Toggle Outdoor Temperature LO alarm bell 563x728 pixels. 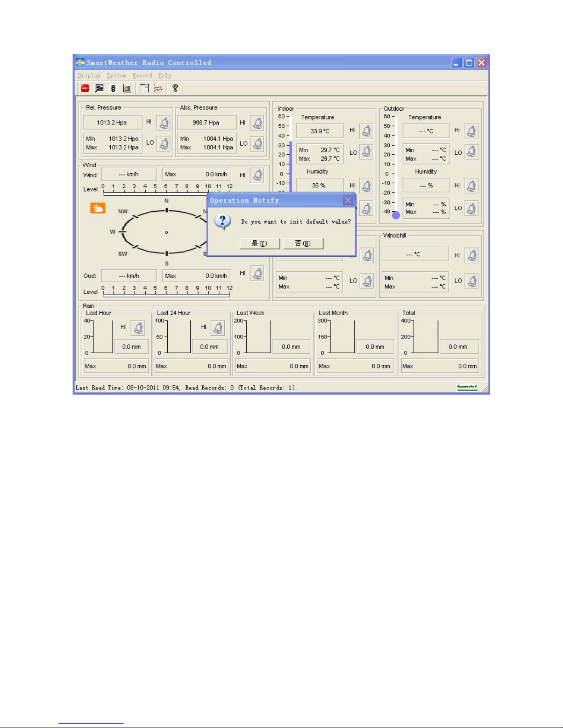pos(472,152)
